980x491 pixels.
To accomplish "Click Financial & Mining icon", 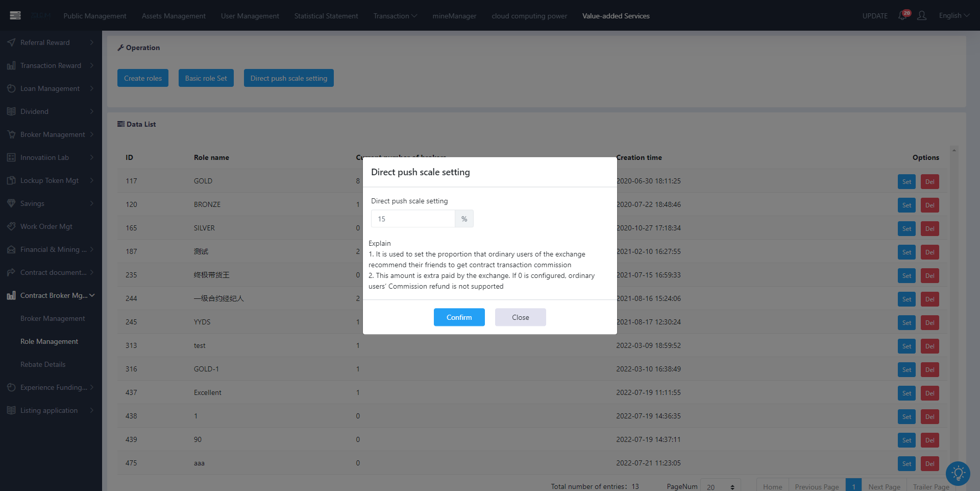I will 11,249.
